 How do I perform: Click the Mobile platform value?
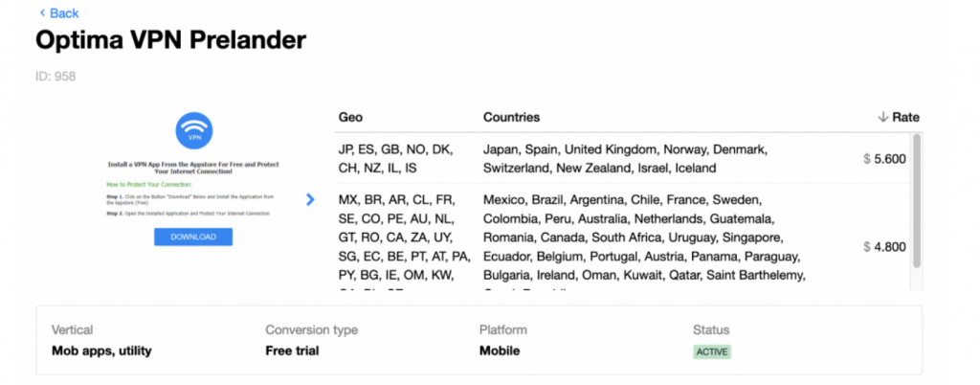(x=500, y=351)
